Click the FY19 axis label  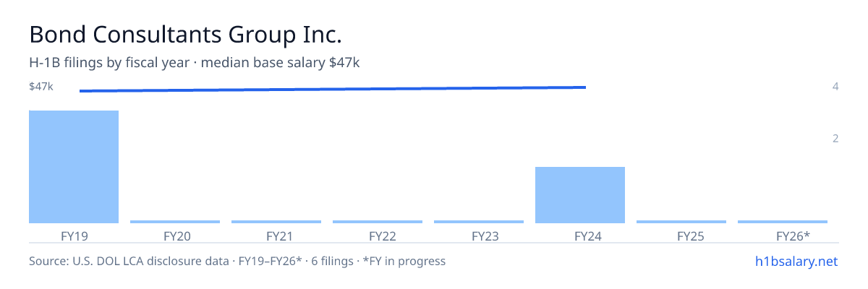pyautogui.click(x=75, y=236)
